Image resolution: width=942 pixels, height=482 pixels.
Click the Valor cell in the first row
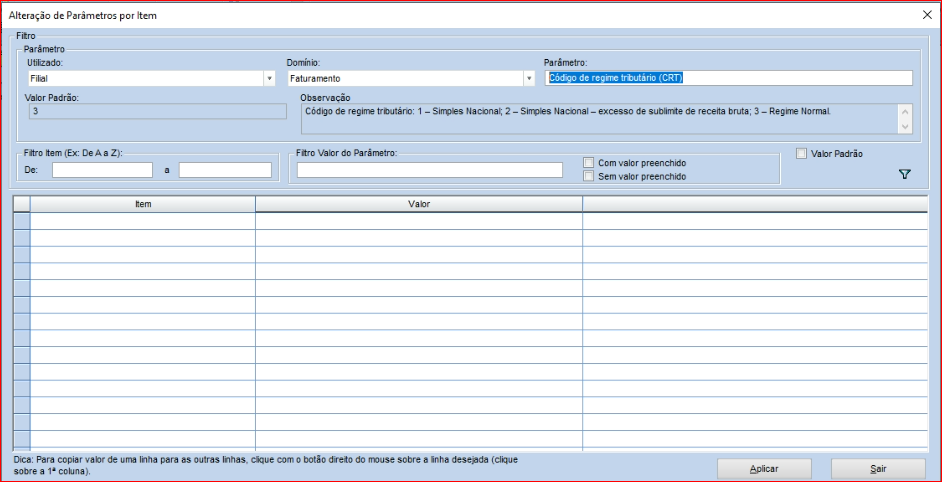[x=419, y=221]
